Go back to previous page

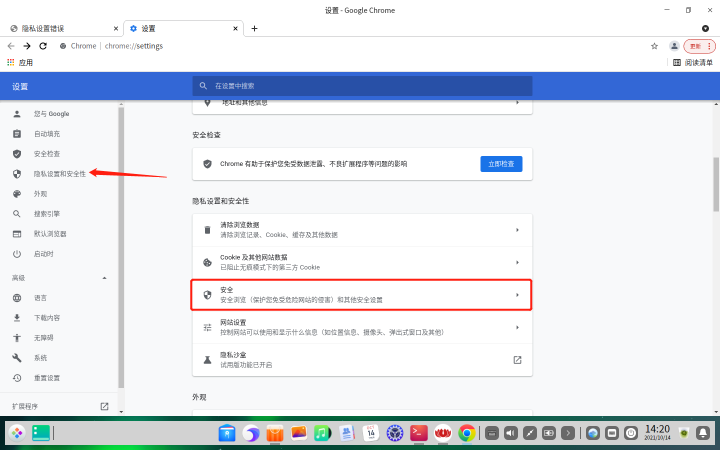(x=11, y=46)
